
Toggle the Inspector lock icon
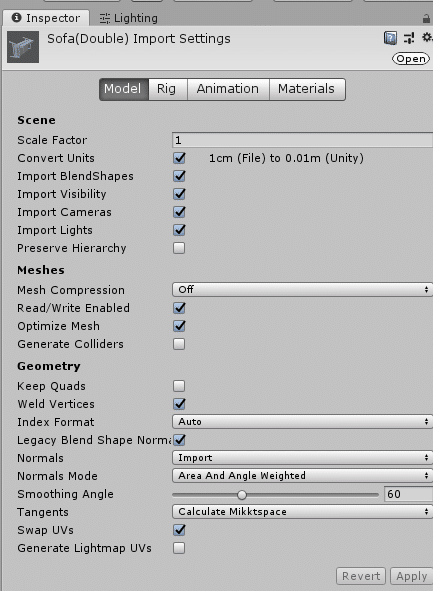(x=426, y=18)
